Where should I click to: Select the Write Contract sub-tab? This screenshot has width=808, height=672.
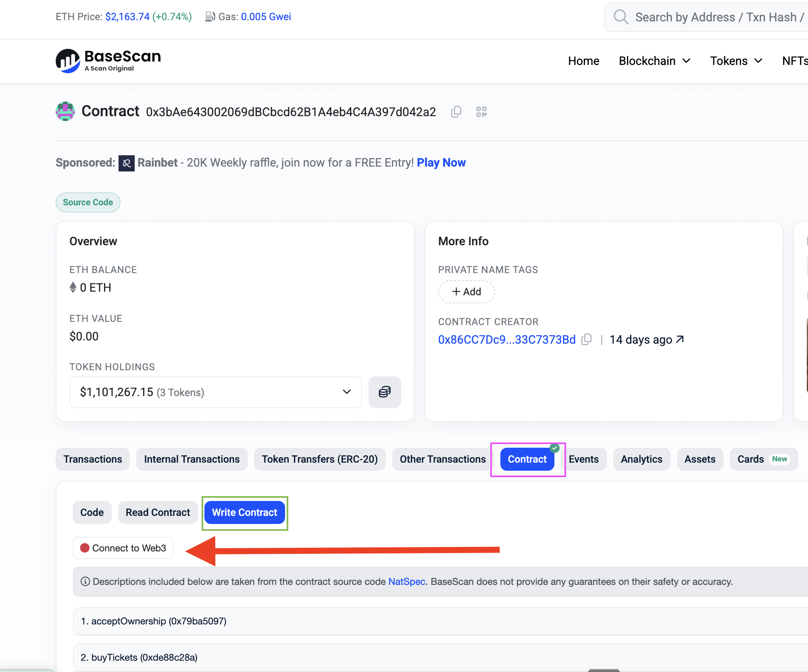(245, 512)
